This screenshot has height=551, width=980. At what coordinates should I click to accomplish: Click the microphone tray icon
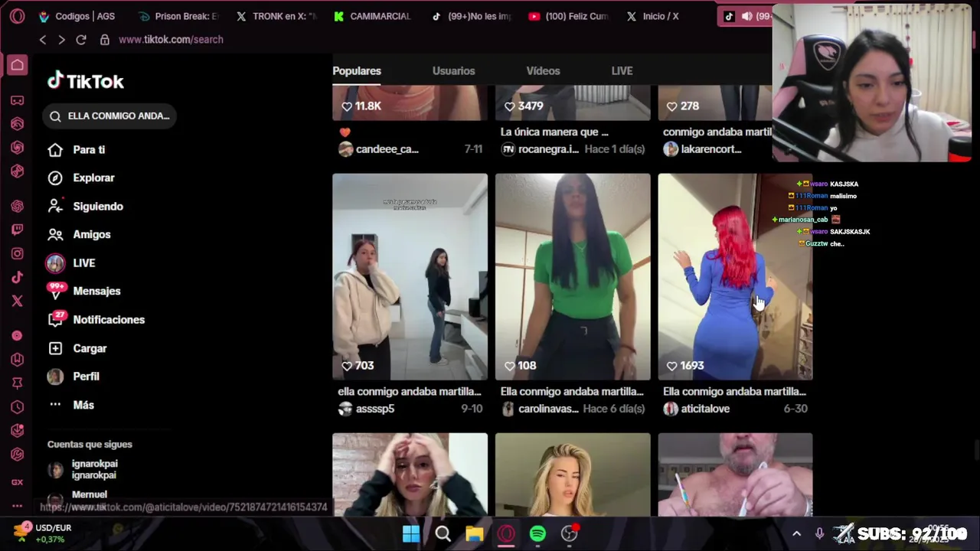(x=819, y=533)
